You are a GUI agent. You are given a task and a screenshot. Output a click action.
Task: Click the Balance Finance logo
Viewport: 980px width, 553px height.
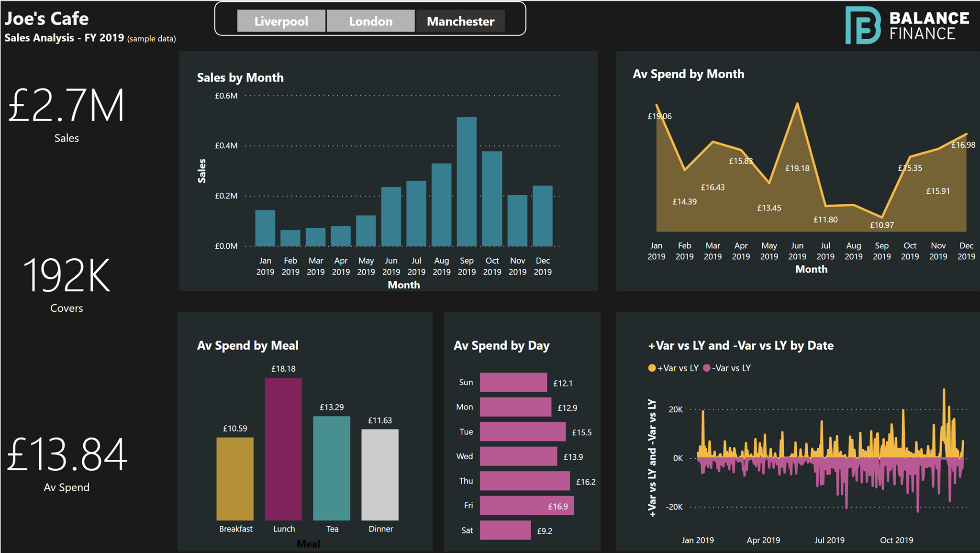pos(907,25)
